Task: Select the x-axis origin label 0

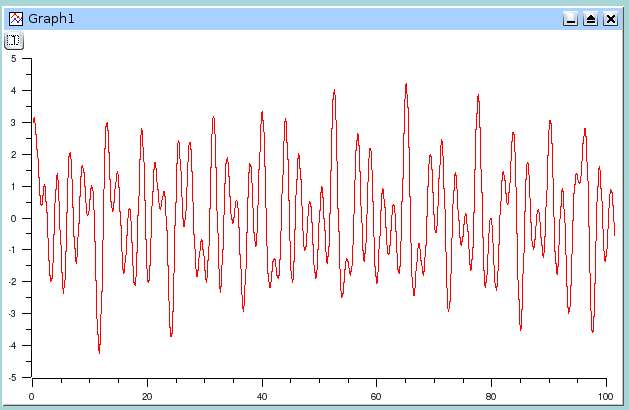Action: [x=32, y=395]
